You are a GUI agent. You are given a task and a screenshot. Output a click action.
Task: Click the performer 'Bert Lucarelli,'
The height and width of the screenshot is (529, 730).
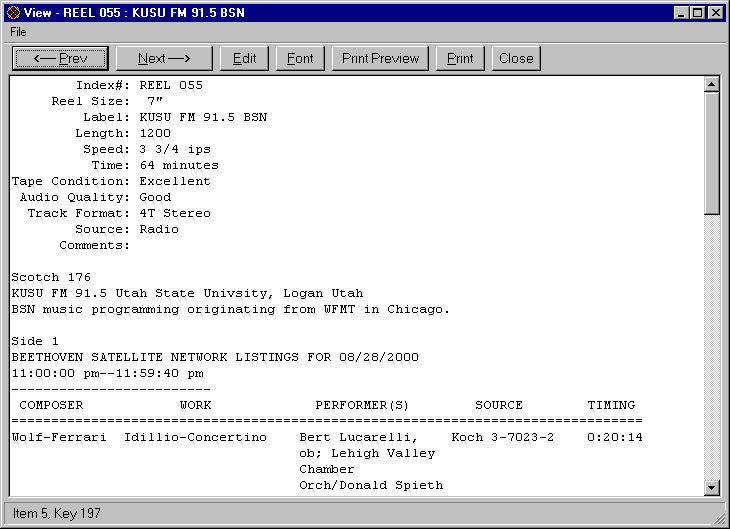358,437
